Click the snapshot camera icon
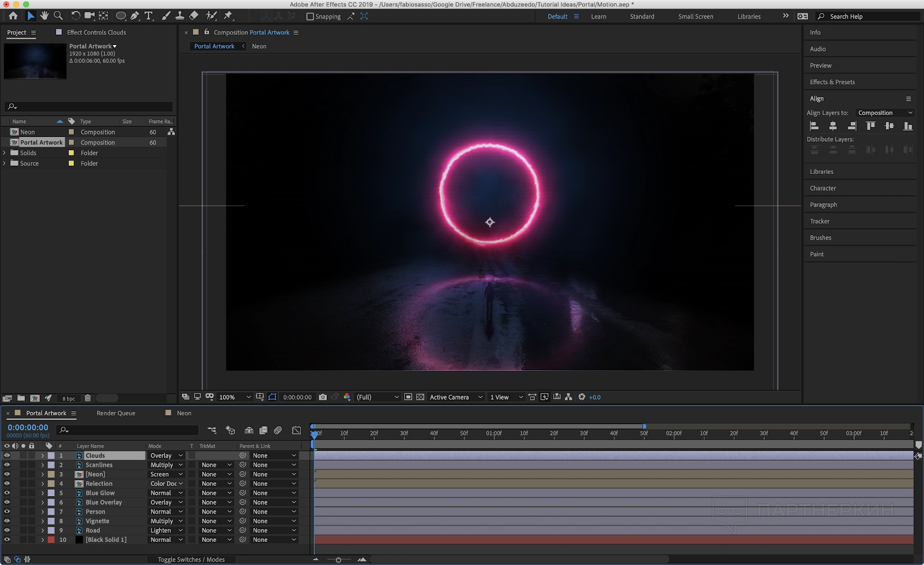This screenshot has height=565, width=924. coord(323,397)
